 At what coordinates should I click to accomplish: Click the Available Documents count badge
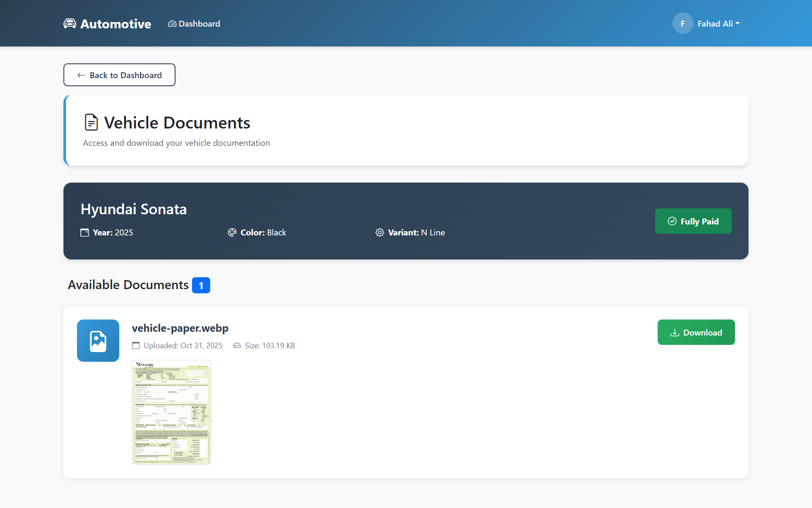tap(201, 285)
